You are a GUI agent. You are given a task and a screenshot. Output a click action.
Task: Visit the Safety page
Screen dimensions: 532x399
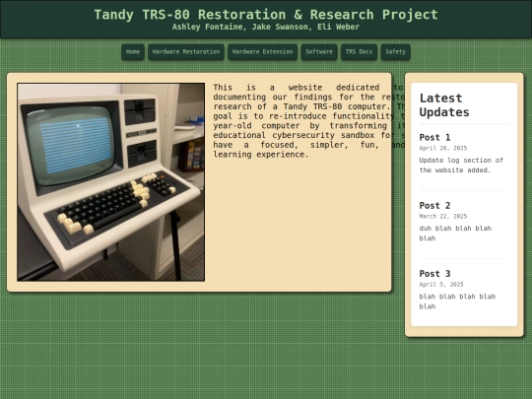pyautogui.click(x=396, y=52)
